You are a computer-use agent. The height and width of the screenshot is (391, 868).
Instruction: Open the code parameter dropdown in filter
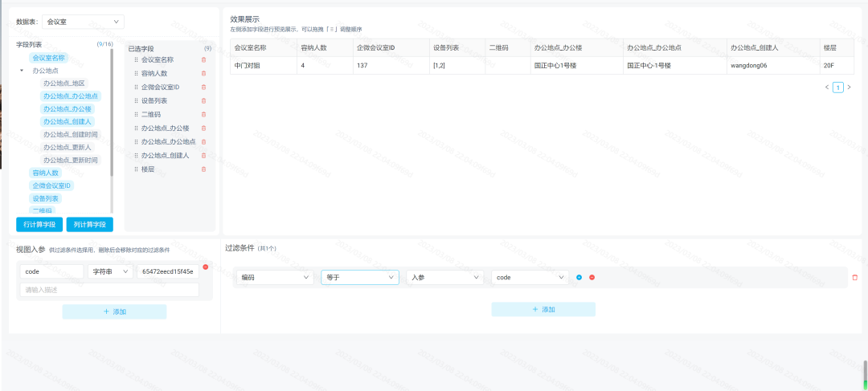click(x=530, y=278)
